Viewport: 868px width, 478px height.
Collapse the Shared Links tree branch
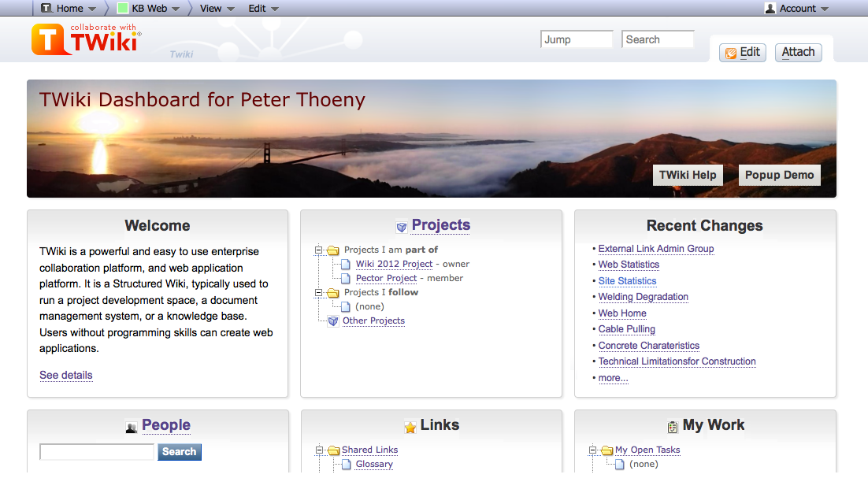318,450
